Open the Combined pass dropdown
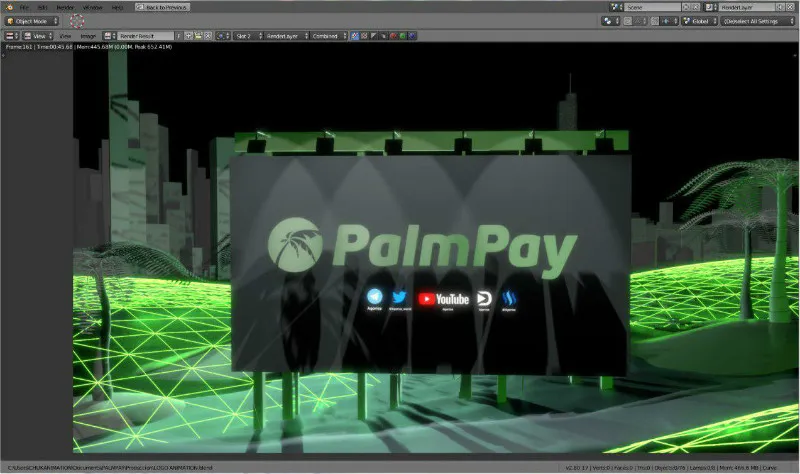This screenshot has width=800, height=474. (329, 36)
